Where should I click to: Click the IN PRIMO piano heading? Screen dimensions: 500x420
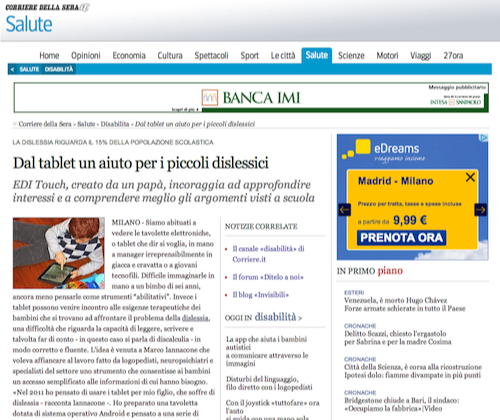[370, 271]
